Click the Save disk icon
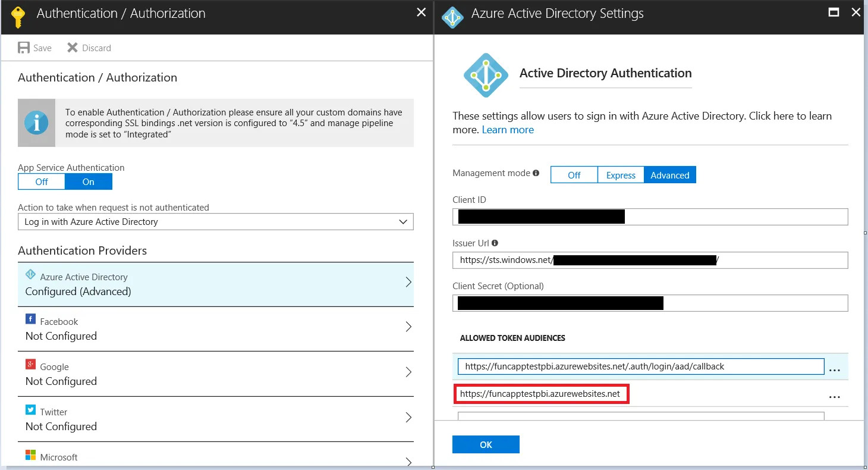This screenshot has width=868, height=470. coord(24,48)
